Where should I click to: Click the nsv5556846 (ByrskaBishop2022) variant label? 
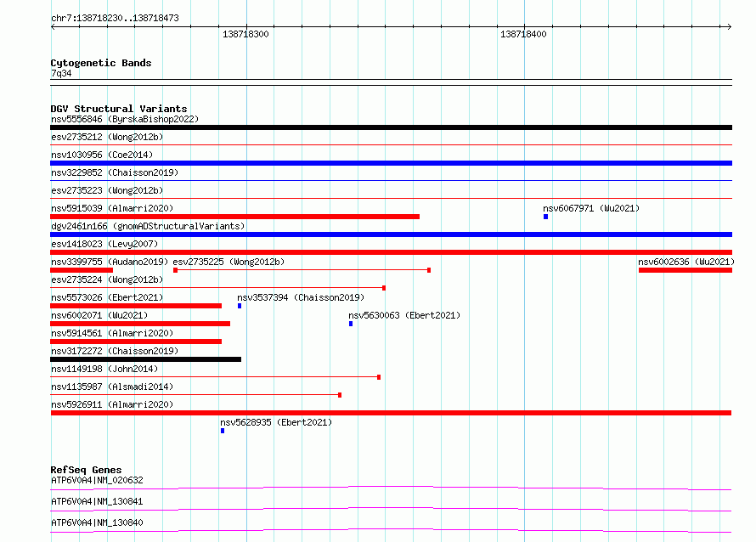coord(124,119)
